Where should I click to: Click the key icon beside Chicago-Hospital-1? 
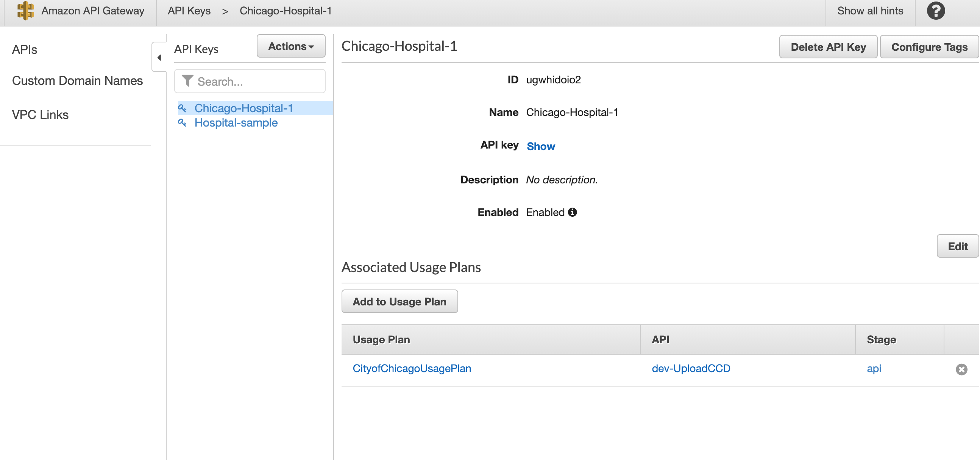(x=182, y=108)
